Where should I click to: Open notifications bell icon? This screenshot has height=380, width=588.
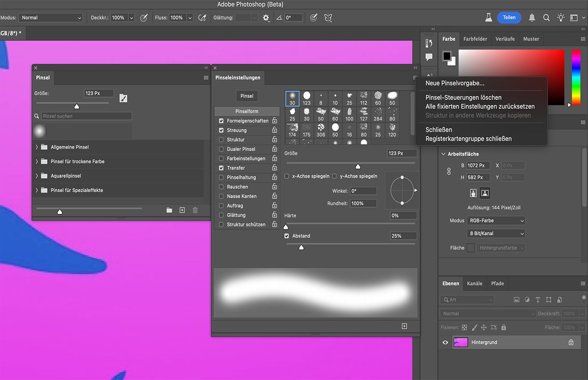tap(532, 18)
